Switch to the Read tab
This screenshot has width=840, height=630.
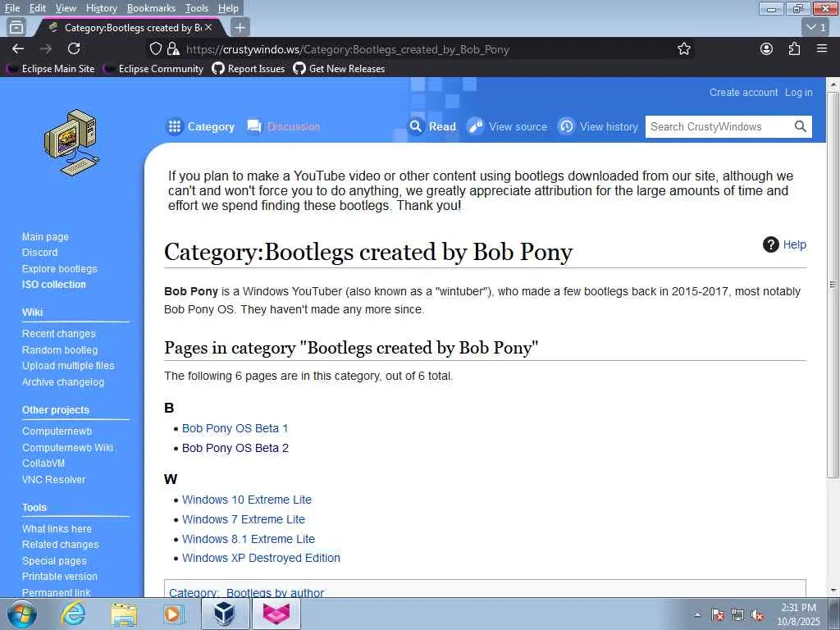pos(432,126)
